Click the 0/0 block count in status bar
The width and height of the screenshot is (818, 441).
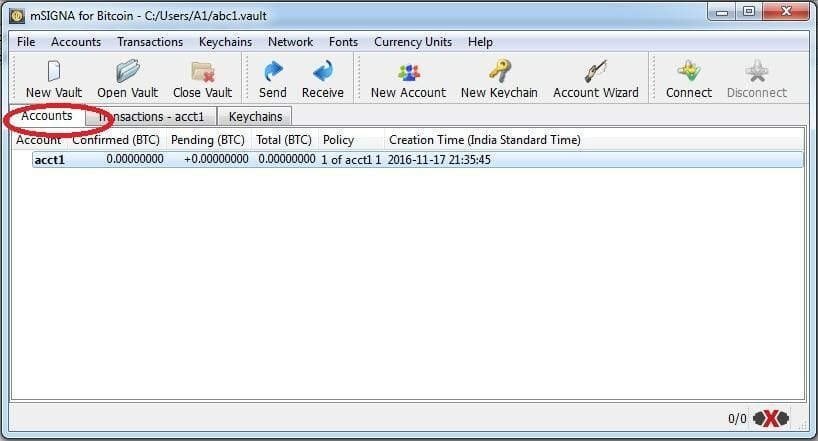click(737, 419)
